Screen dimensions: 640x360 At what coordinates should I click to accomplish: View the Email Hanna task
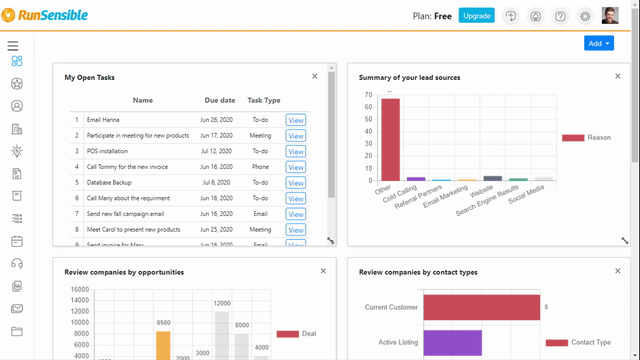click(296, 120)
